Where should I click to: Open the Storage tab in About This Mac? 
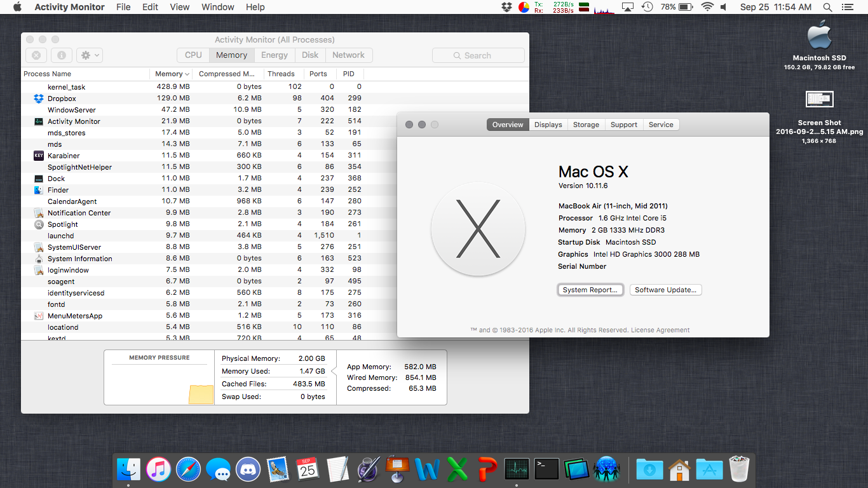point(586,125)
